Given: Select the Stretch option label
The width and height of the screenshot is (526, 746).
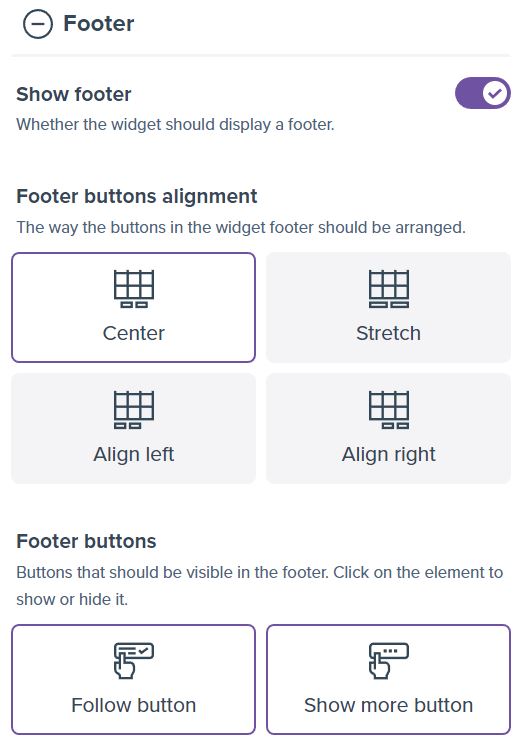Looking at the screenshot, I should click(389, 333).
